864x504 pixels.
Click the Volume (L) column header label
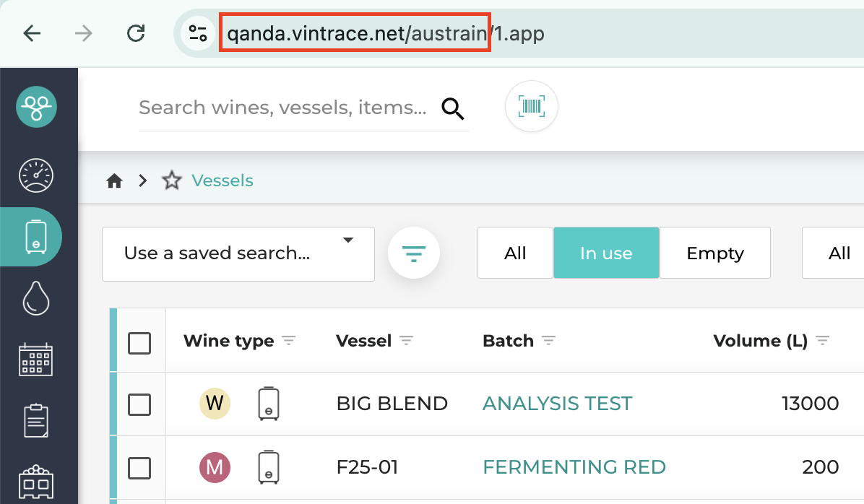click(761, 341)
